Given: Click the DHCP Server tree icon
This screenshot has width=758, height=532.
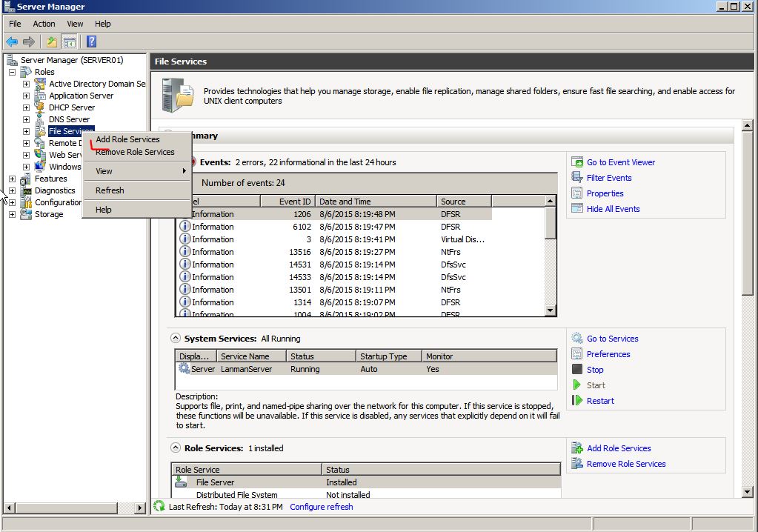Looking at the screenshot, I should click(x=40, y=107).
